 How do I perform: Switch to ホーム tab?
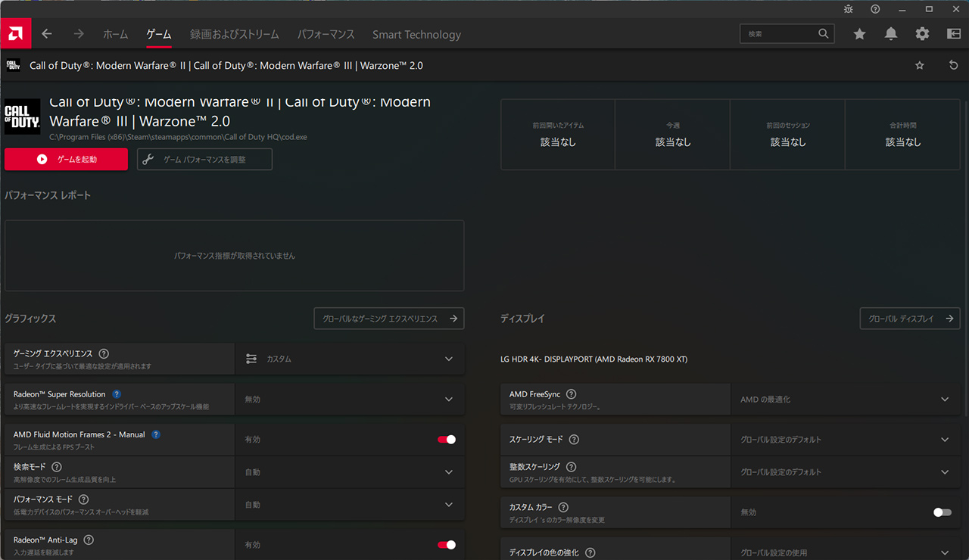click(116, 34)
